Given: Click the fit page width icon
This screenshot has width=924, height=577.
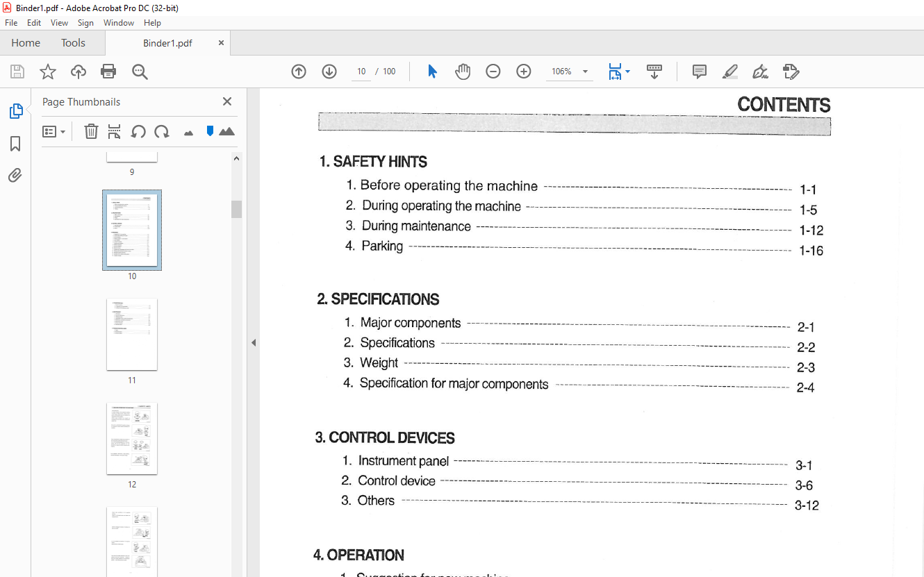Looking at the screenshot, I should click(615, 72).
